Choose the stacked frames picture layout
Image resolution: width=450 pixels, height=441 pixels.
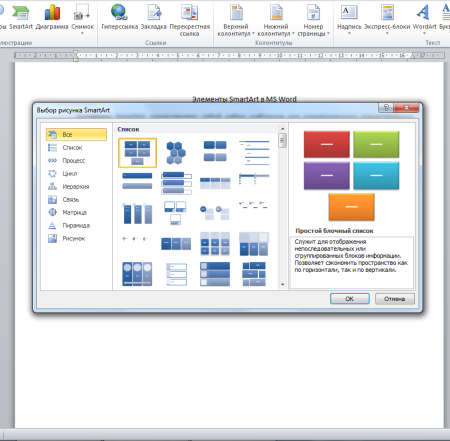coord(176,213)
